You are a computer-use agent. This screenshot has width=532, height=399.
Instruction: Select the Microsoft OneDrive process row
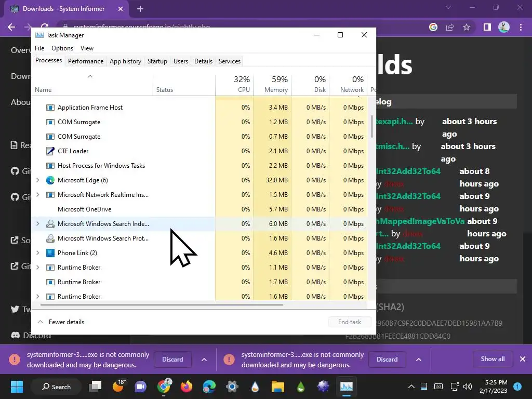click(x=199, y=209)
